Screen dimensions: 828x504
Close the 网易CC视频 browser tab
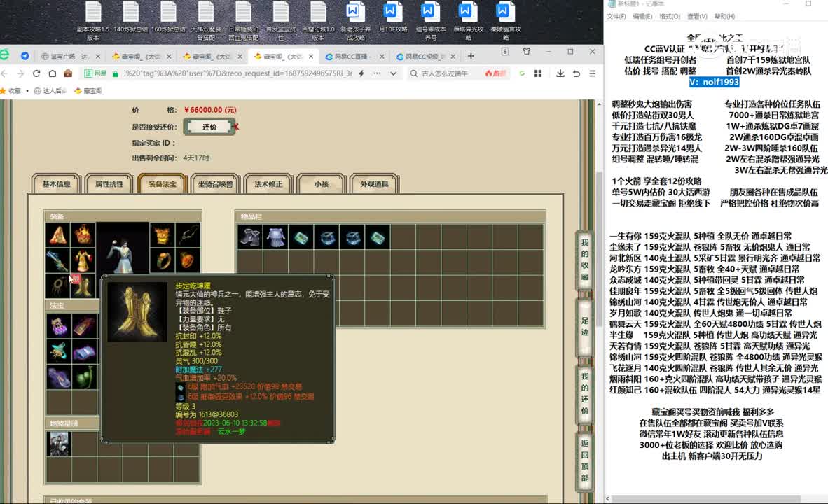point(453,57)
